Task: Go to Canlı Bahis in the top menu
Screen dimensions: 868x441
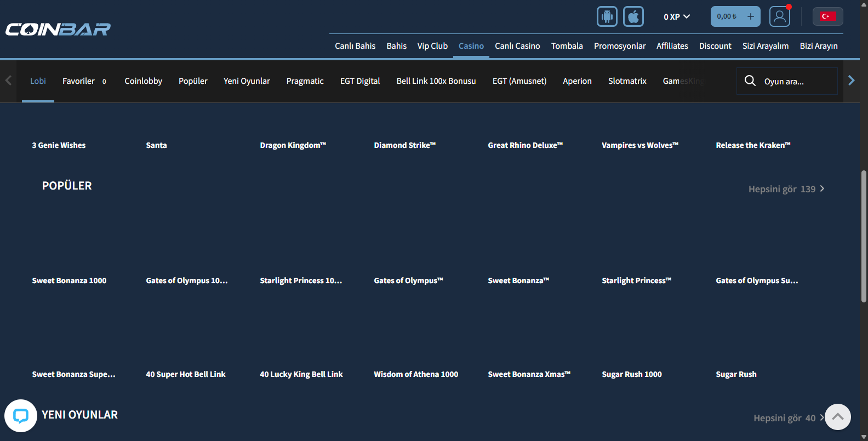Action: tap(355, 46)
